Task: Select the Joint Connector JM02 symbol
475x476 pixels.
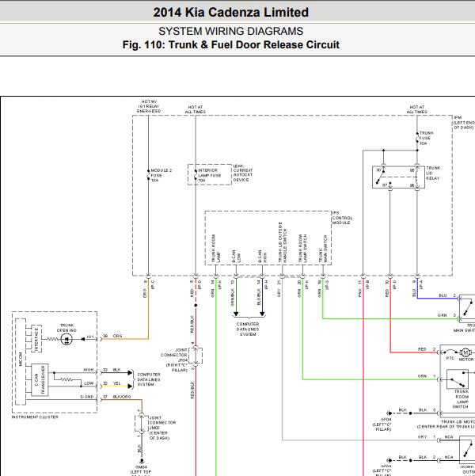Action: click(142, 423)
